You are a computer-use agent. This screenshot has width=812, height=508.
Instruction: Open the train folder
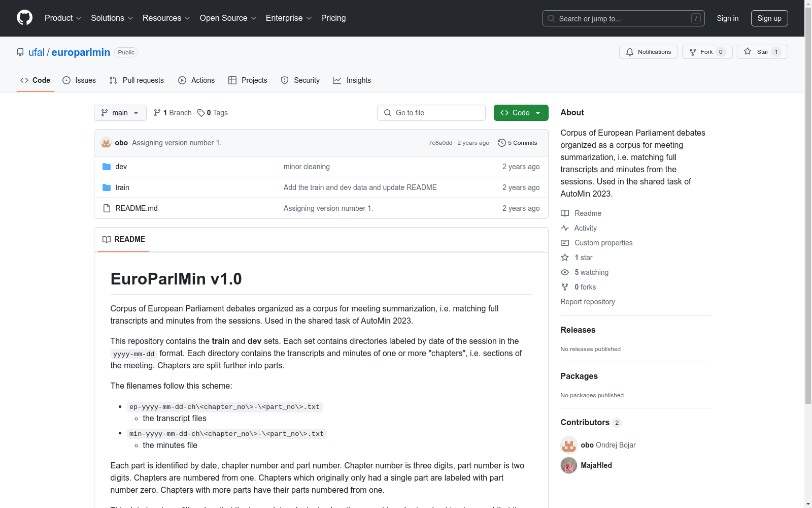pos(122,187)
